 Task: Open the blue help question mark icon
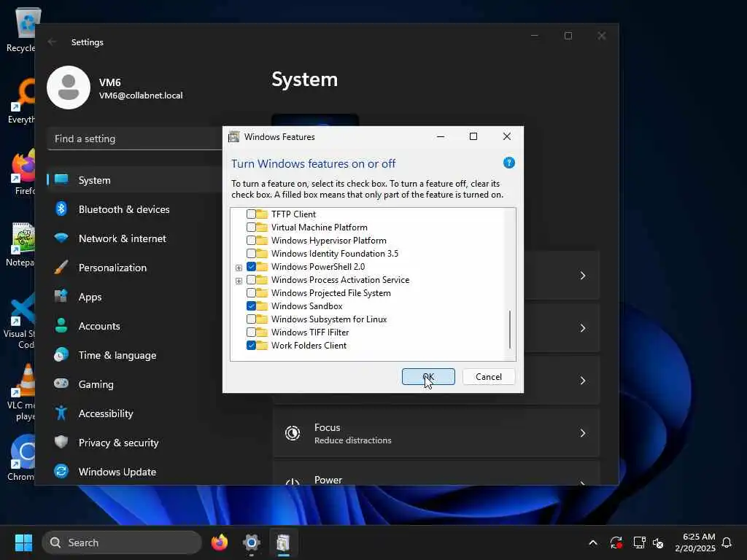pos(508,163)
